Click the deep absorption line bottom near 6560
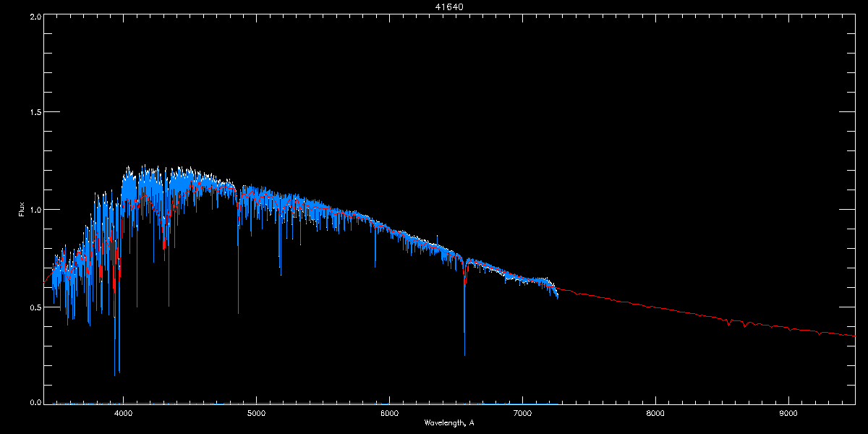 [464, 354]
